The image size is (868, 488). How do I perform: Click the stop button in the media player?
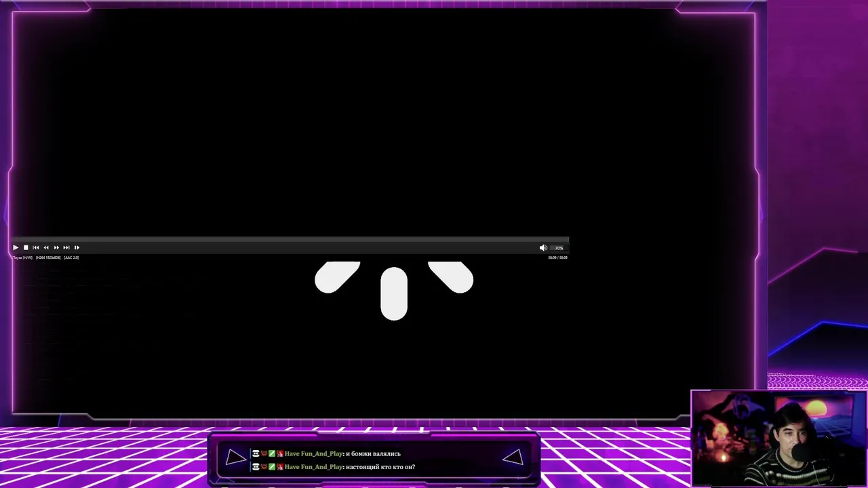click(x=26, y=247)
